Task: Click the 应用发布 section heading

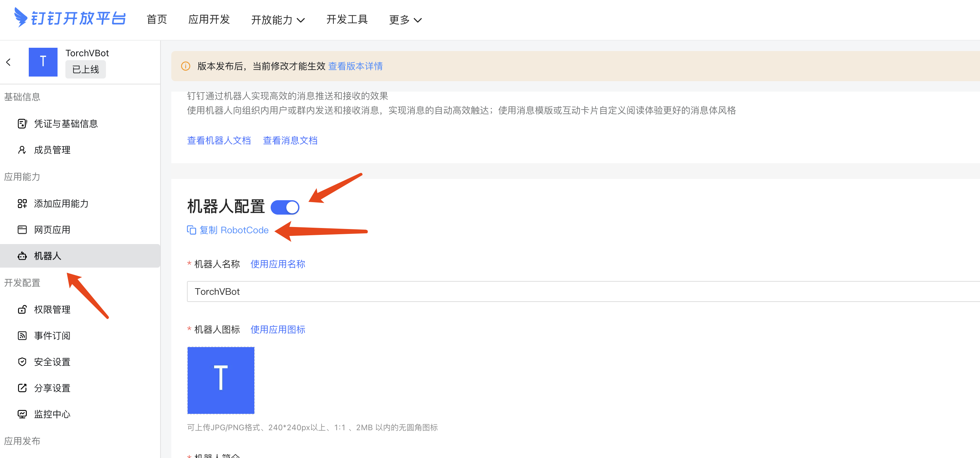Action: pos(22,441)
